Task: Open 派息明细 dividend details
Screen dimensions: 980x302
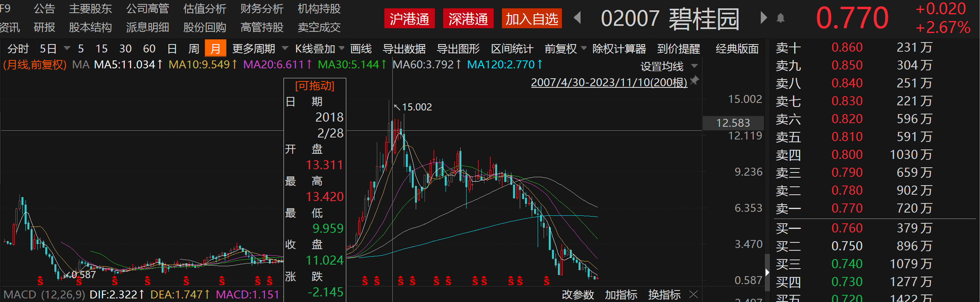Action: (x=147, y=27)
